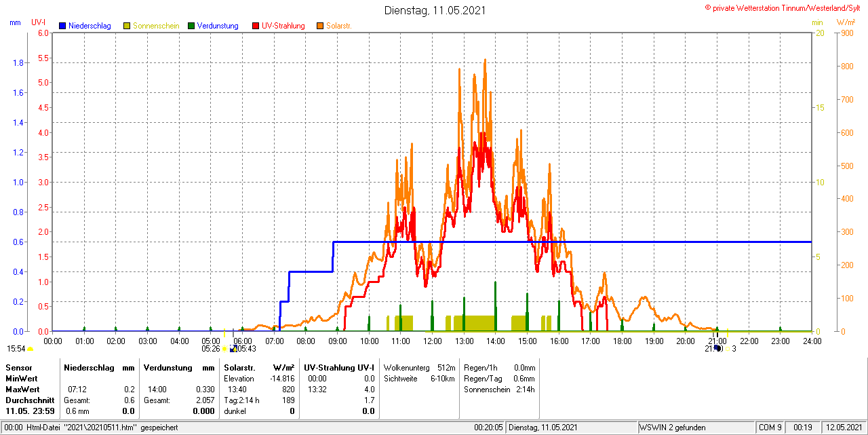Click the 11.05. 23:59 timestamp label
This screenshot has width=868, height=435.
(x=31, y=411)
